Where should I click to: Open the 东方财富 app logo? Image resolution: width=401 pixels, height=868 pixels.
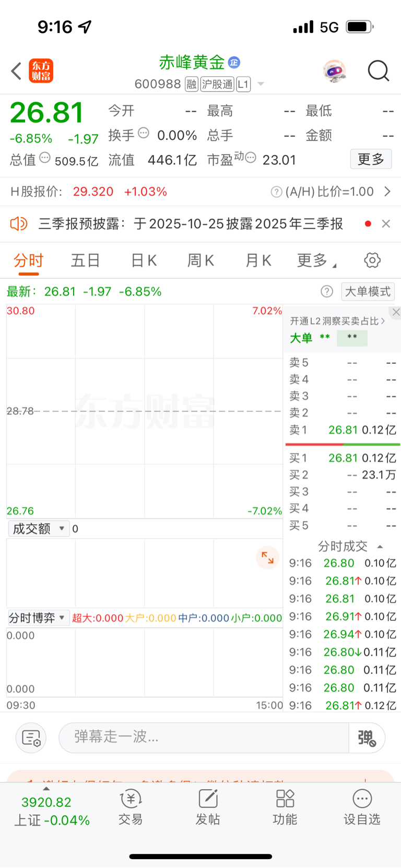(x=41, y=71)
